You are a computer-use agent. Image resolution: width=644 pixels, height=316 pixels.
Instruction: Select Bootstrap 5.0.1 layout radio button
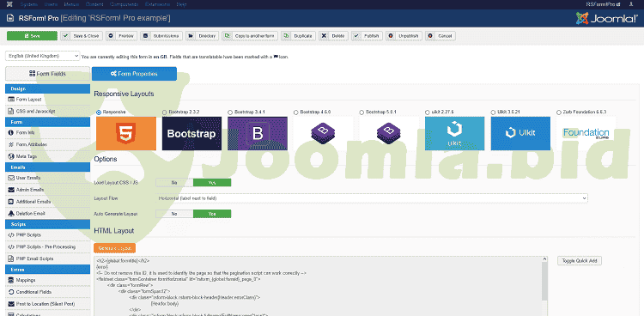click(x=361, y=112)
